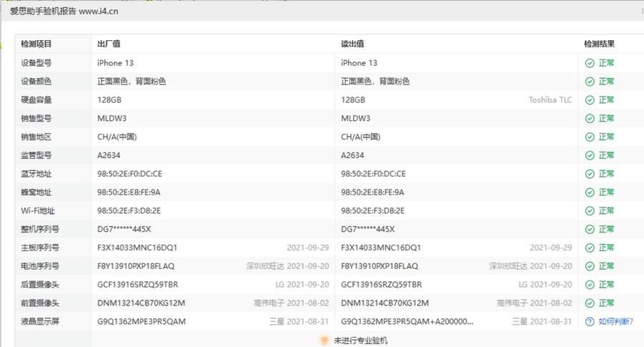Click the green check icon for 前置摄像头 row
The width and height of the screenshot is (644, 347).
590,303
